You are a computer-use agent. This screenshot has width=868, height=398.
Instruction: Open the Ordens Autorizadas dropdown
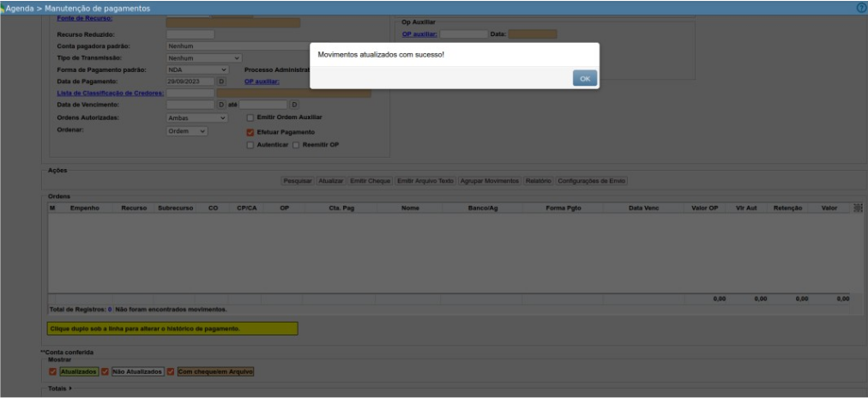coord(196,118)
